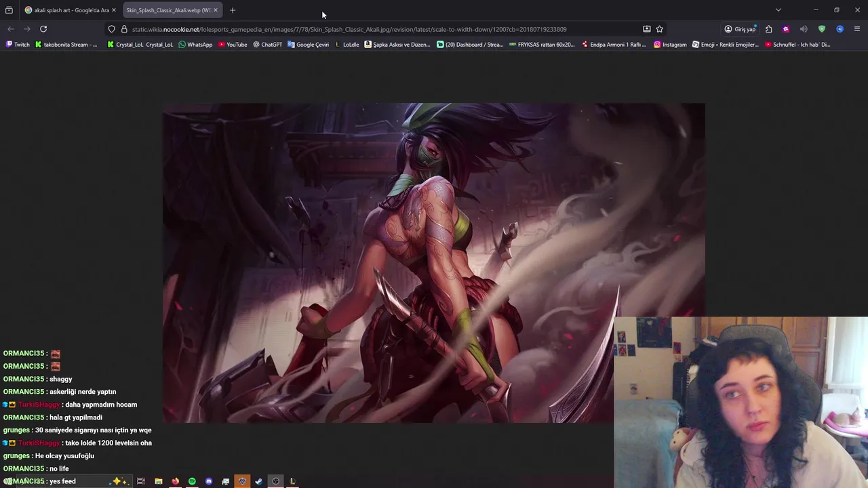The width and height of the screenshot is (868, 488).
Task: Open the Google Çeviri bookmark
Action: (308, 45)
